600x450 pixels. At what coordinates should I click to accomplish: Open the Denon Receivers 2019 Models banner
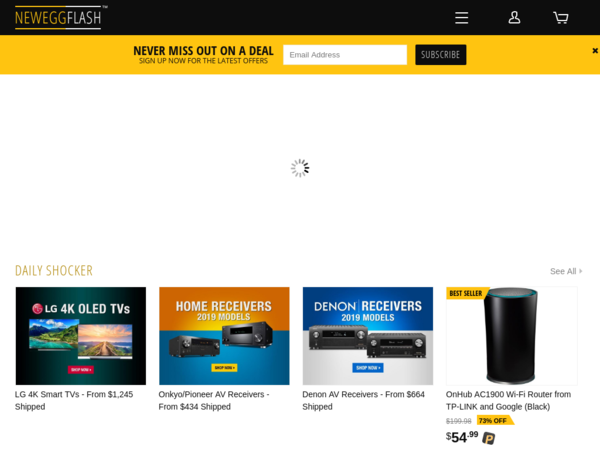(x=368, y=336)
